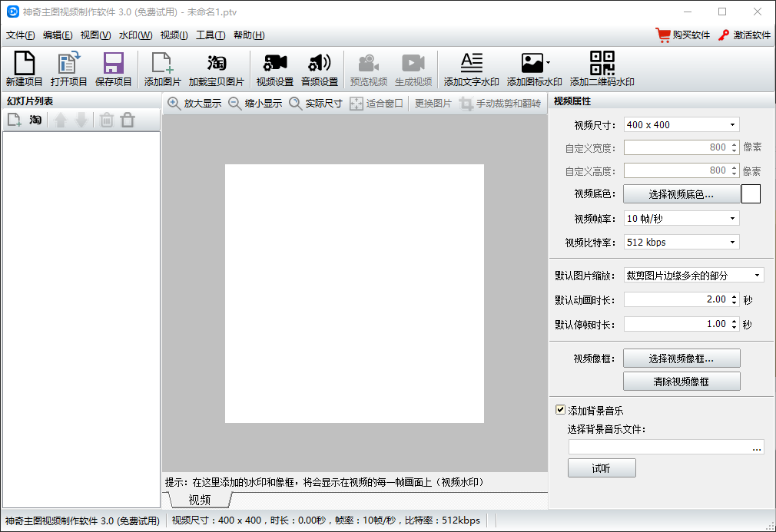Zoom in with 放大显示
This screenshot has height=532, width=776.
194,104
